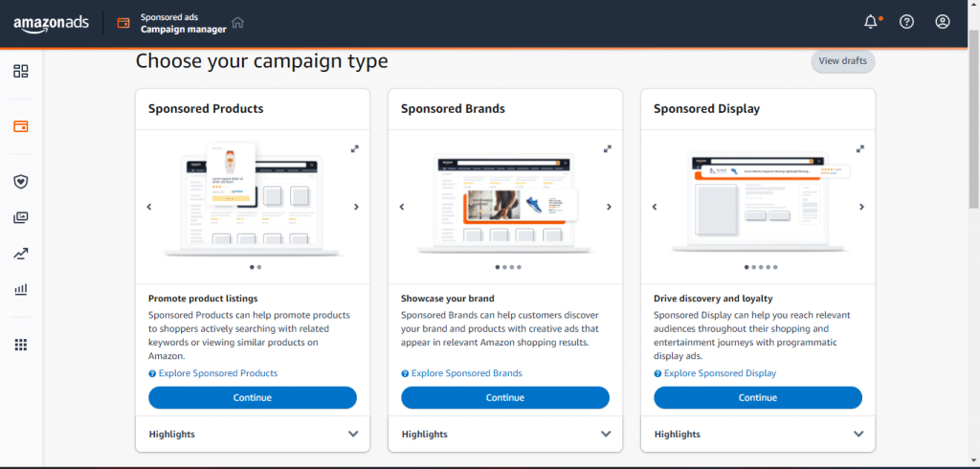Show next slide in Sponsored Brands carousel
Screen dimensions: 980x469
click(x=609, y=207)
